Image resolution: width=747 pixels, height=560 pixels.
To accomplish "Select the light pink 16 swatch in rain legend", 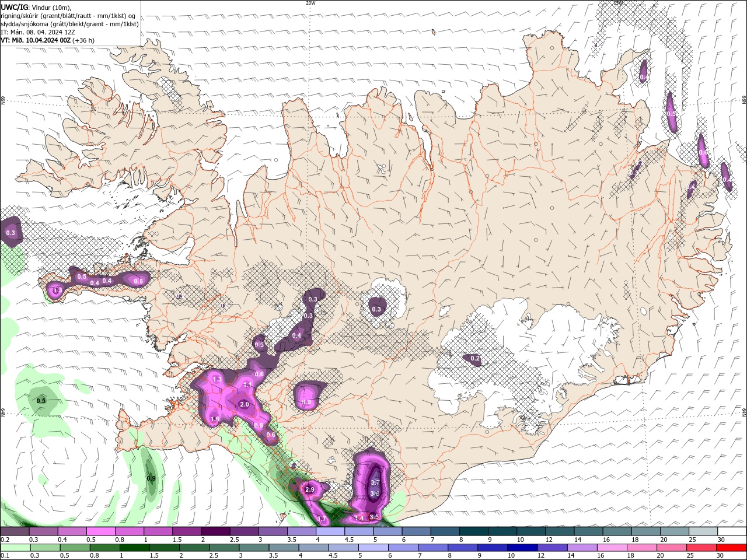I will (612, 548).
